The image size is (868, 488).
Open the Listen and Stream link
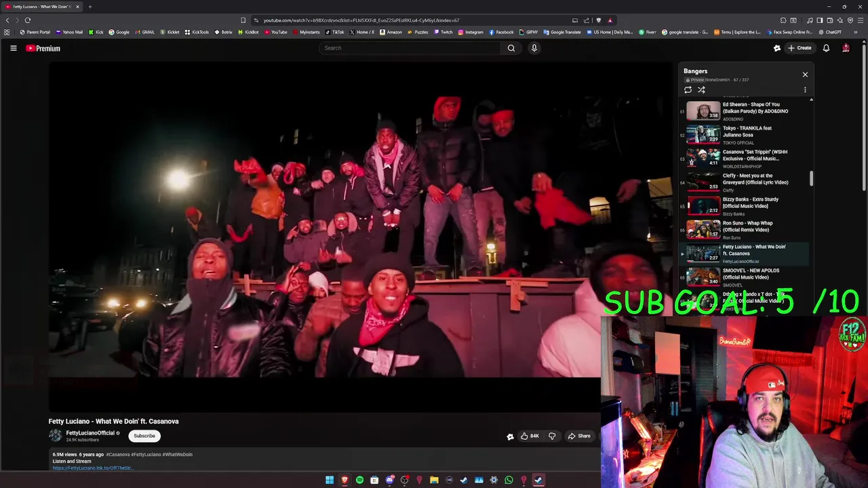click(92, 468)
